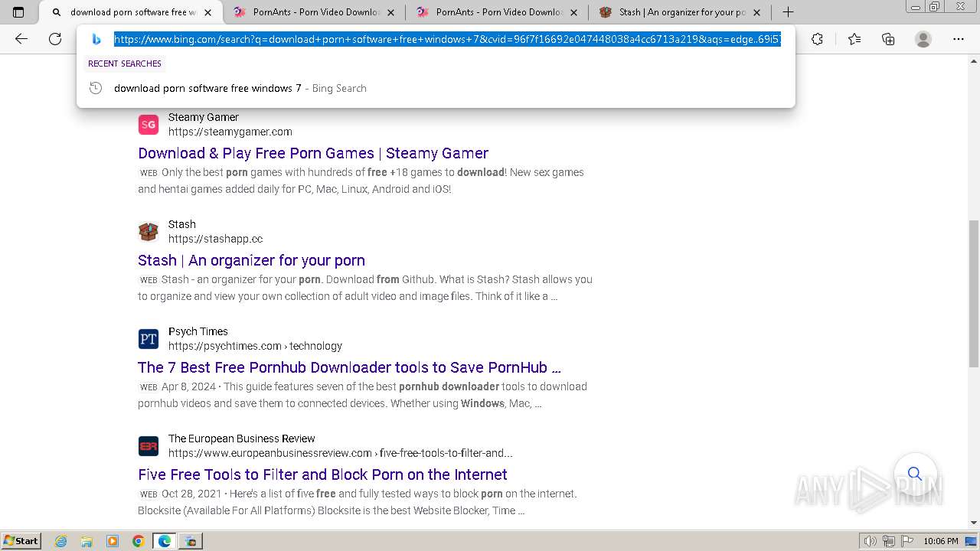Click the psychtimes.com technology URL

(255, 346)
